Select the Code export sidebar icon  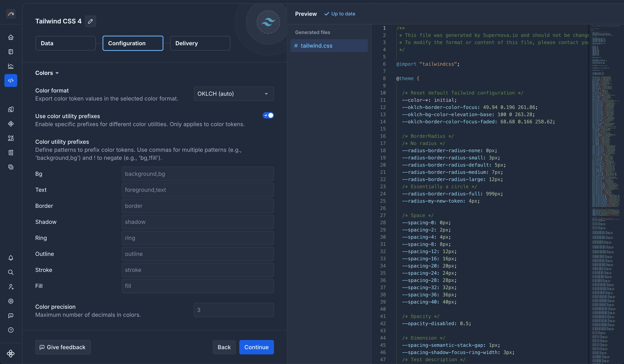coord(11,80)
